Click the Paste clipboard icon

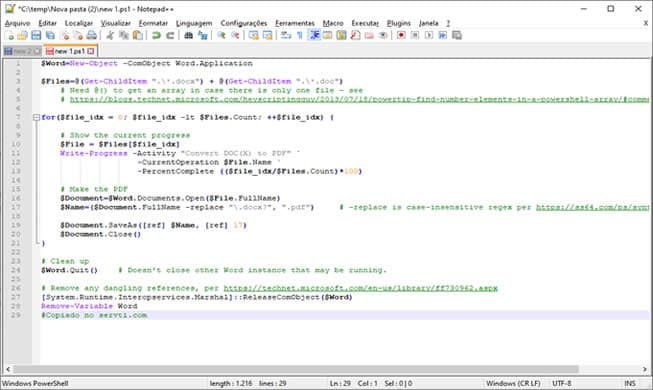point(137,35)
